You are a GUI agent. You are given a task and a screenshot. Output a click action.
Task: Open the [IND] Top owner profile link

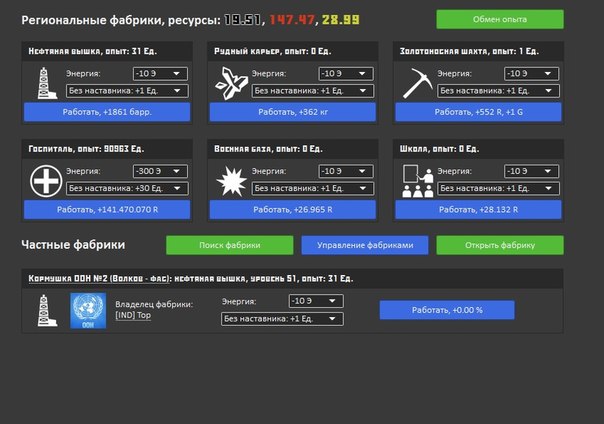click(133, 315)
